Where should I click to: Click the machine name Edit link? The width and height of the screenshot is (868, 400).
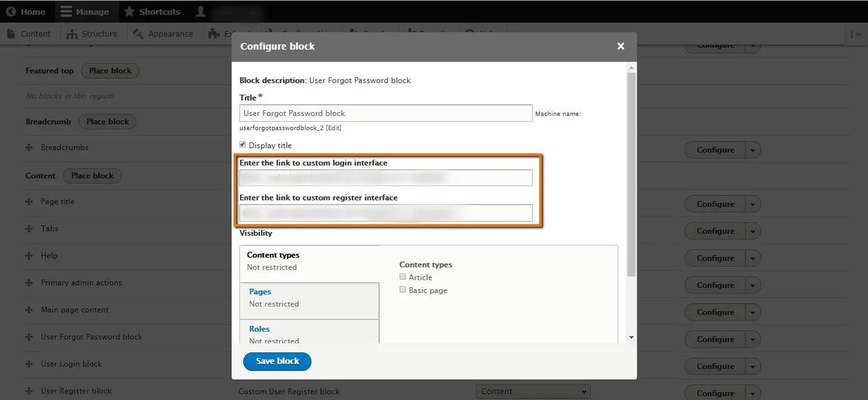pyautogui.click(x=333, y=128)
